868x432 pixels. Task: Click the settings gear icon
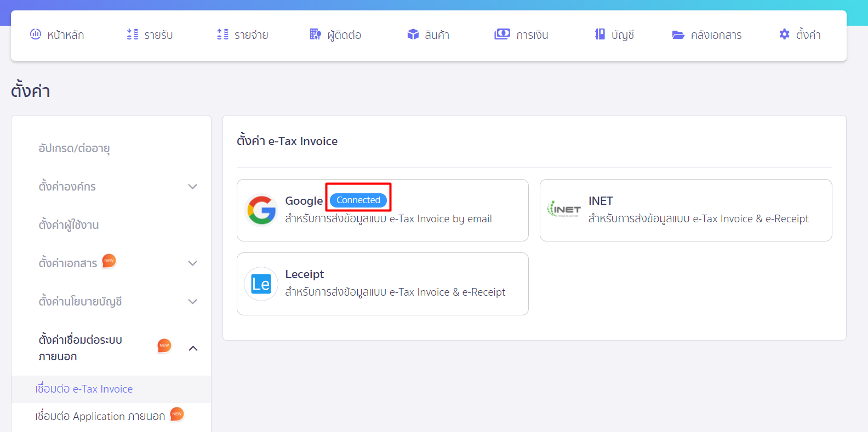click(785, 34)
